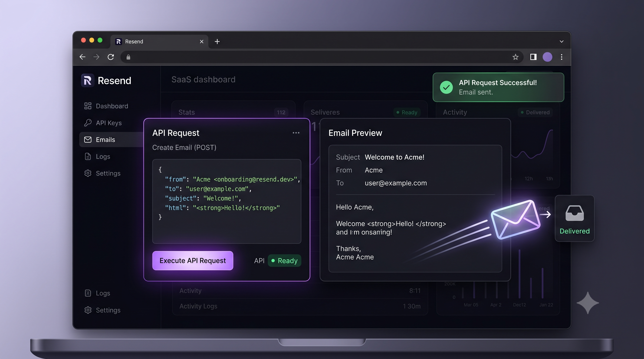Open the browser side panel icon
This screenshot has width=644, height=359.
pos(533,57)
